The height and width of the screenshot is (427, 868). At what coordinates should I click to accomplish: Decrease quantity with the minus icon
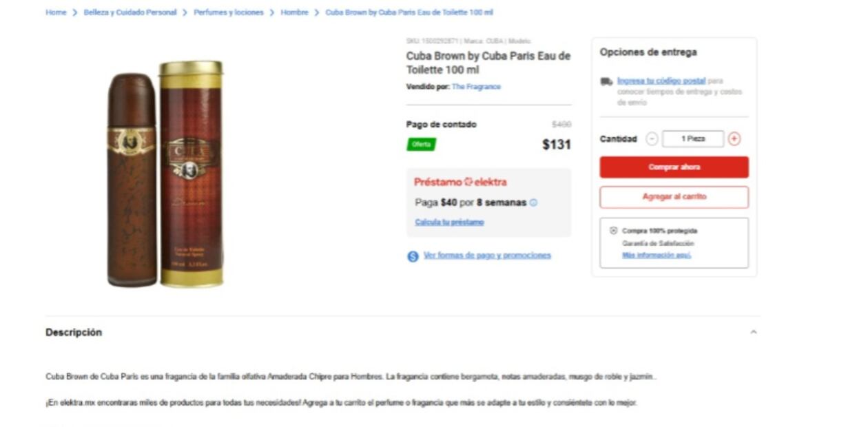pos(652,139)
